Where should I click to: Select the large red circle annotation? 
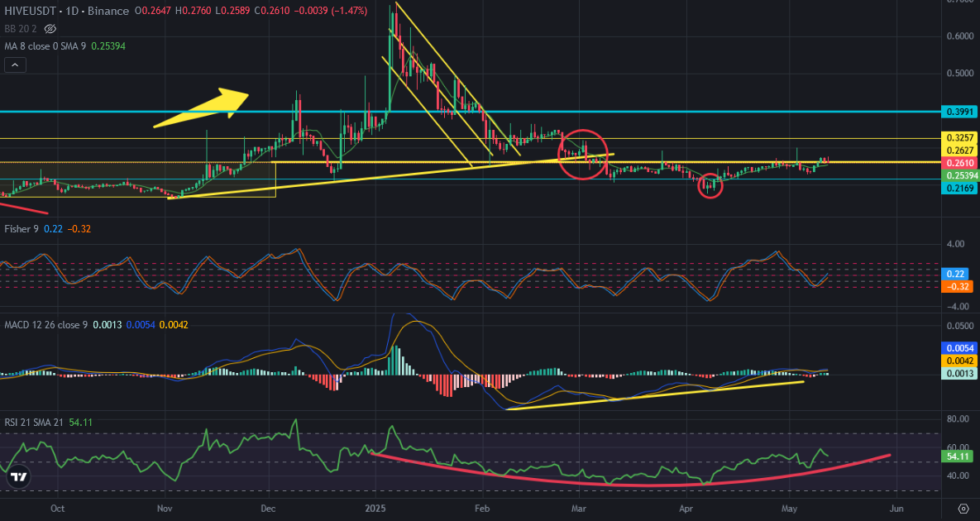(x=582, y=155)
